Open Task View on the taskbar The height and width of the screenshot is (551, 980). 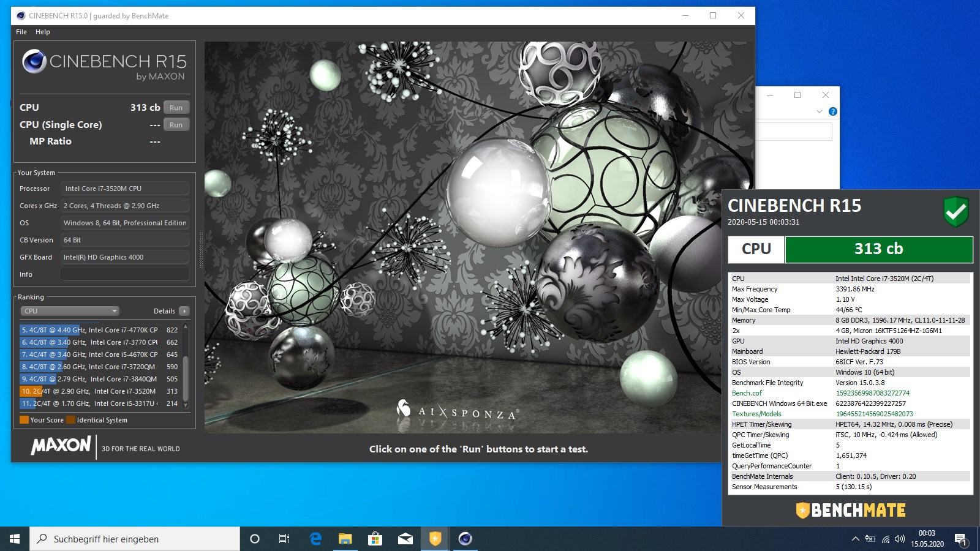point(284,539)
